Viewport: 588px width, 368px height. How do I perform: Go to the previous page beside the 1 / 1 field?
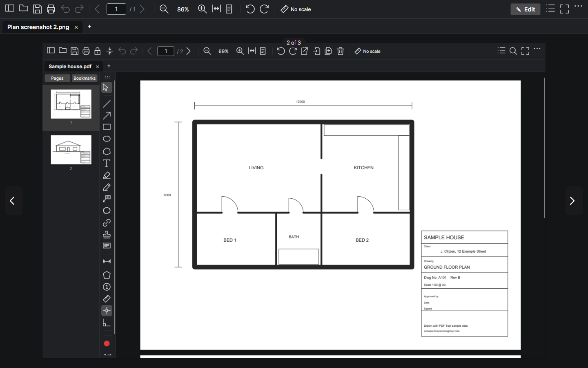pyautogui.click(x=97, y=9)
